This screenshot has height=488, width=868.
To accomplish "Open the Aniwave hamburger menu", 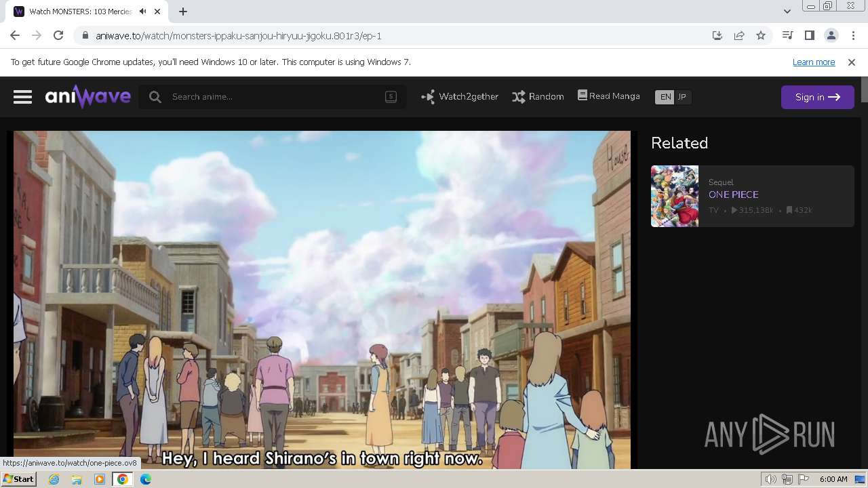I will [22, 97].
